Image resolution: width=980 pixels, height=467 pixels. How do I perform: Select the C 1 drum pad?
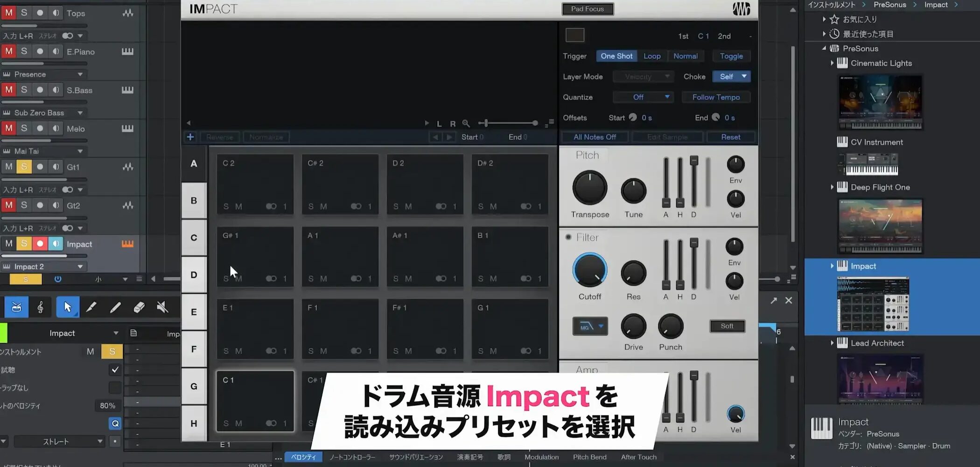click(255, 401)
